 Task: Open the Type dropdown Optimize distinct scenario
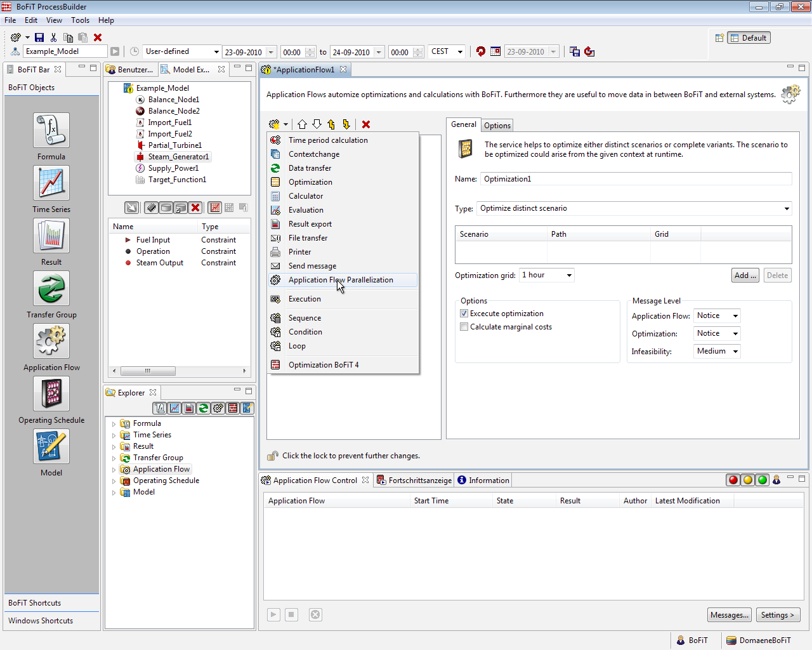(634, 208)
